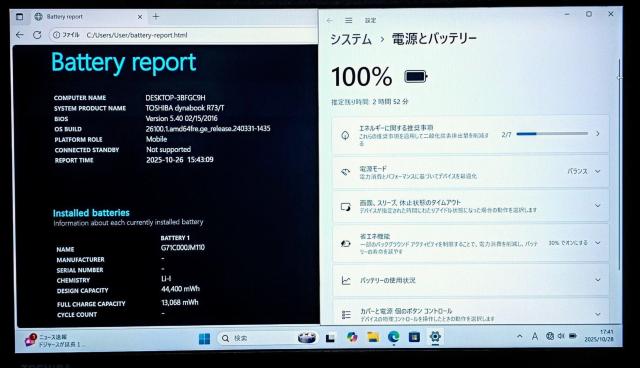Image resolution: width=640 pixels, height=368 pixels.
Task: Click the battery usage chart icon
Action: click(x=346, y=280)
